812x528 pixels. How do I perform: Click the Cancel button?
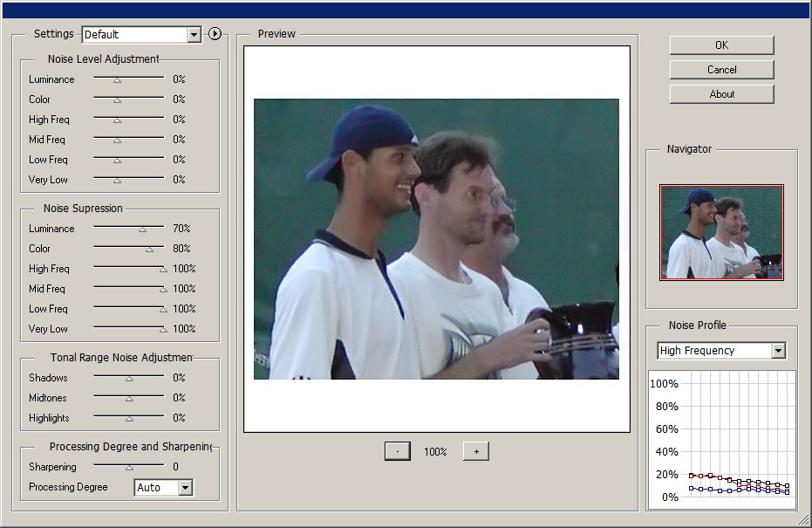tap(721, 70)
